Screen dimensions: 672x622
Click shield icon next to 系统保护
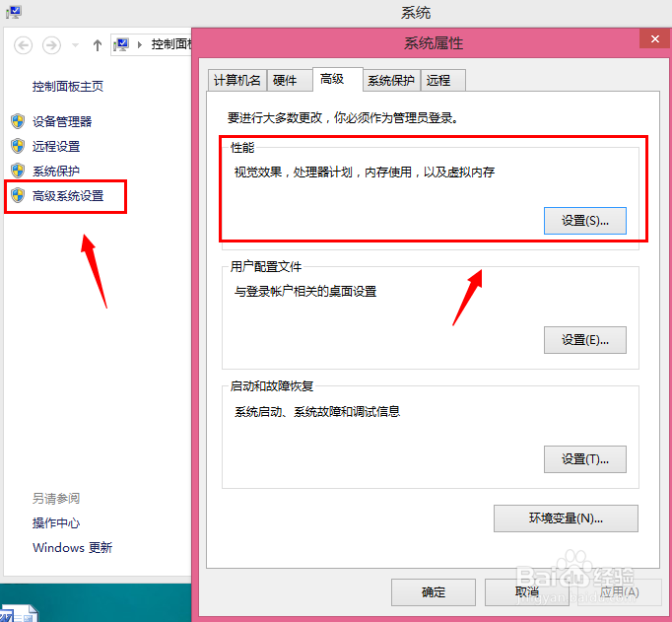coord(18,171)
